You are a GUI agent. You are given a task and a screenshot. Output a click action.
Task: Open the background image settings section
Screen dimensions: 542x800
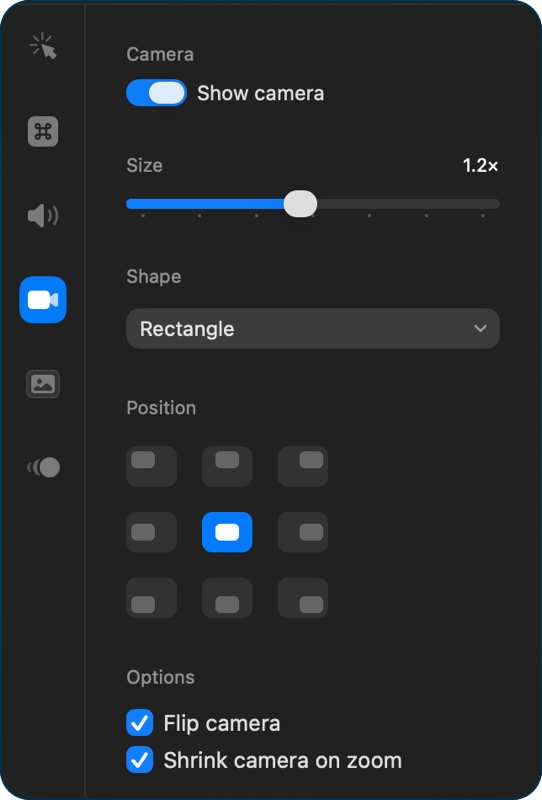[43, 384]
